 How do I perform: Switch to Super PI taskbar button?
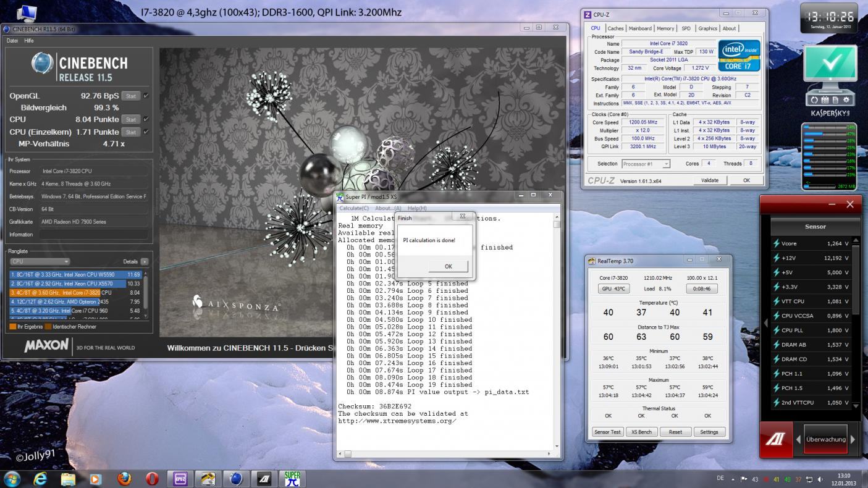(292, 479)
